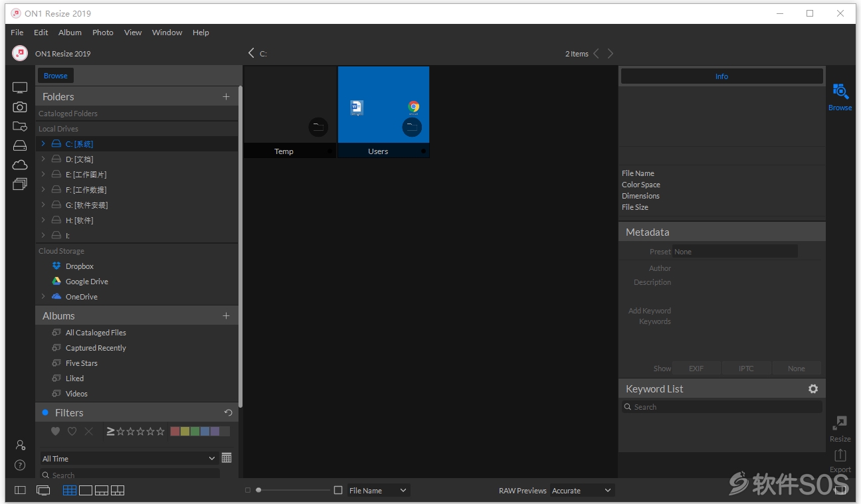
Task: Open Keyword List gear settings
Action: click(x=813, y=389)
